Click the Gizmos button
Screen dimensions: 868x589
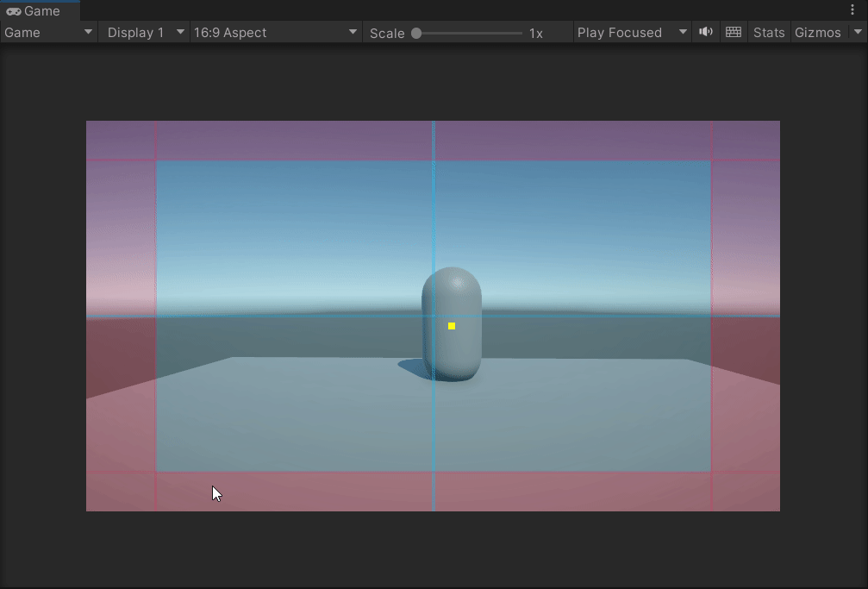(817, 32)
